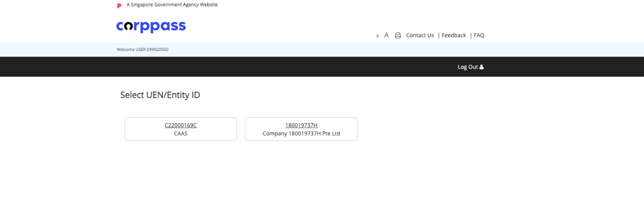Click the separator bar before FAQ
The image size is (644, 202).
471,35
